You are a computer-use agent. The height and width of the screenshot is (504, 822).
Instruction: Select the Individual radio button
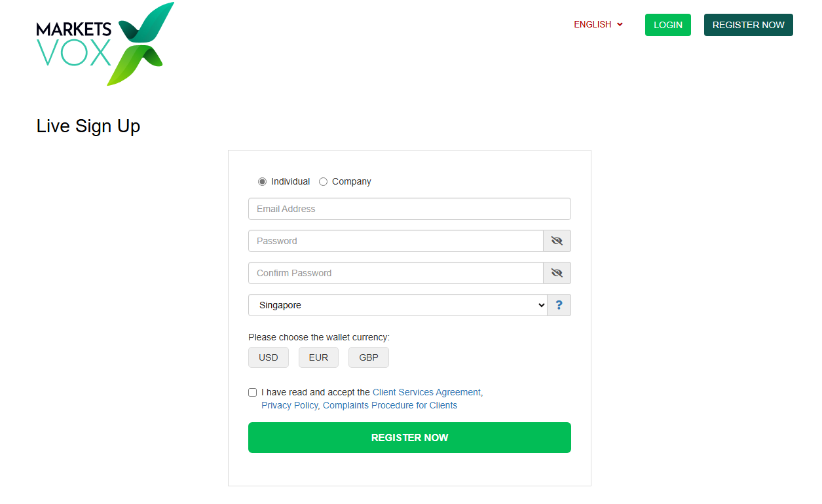click(262, 182)
